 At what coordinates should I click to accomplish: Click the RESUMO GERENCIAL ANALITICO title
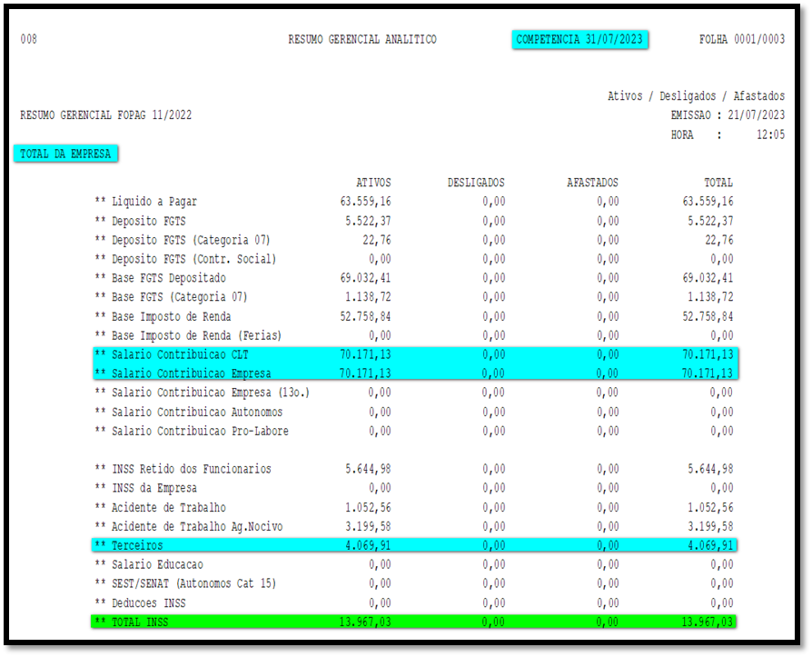click(x=362, y=39)
